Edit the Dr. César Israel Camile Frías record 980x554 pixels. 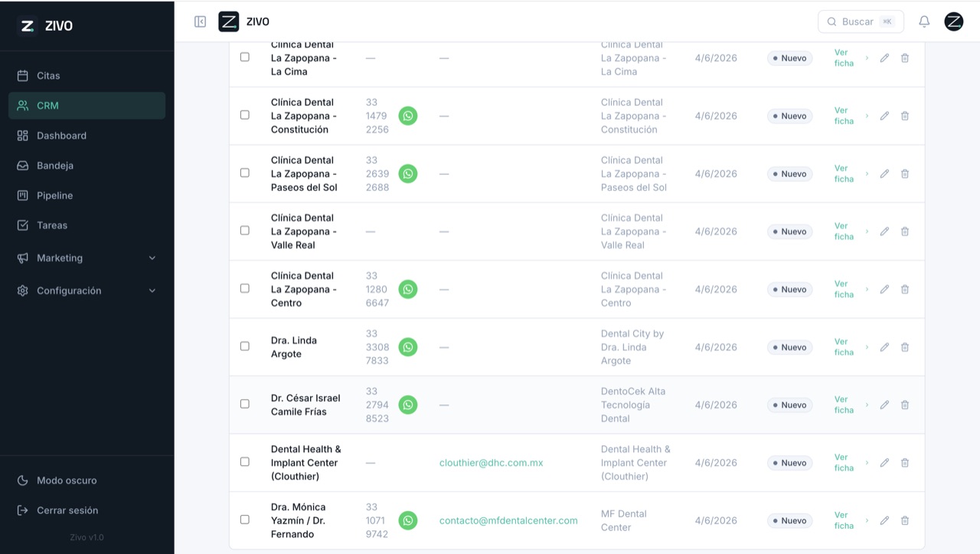click(884, 405)
